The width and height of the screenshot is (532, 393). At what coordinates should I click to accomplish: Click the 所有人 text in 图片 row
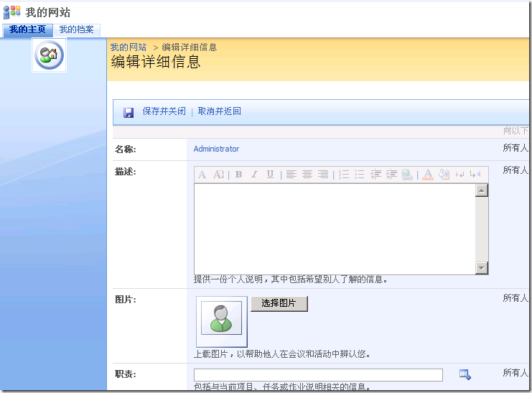(515, 298)
